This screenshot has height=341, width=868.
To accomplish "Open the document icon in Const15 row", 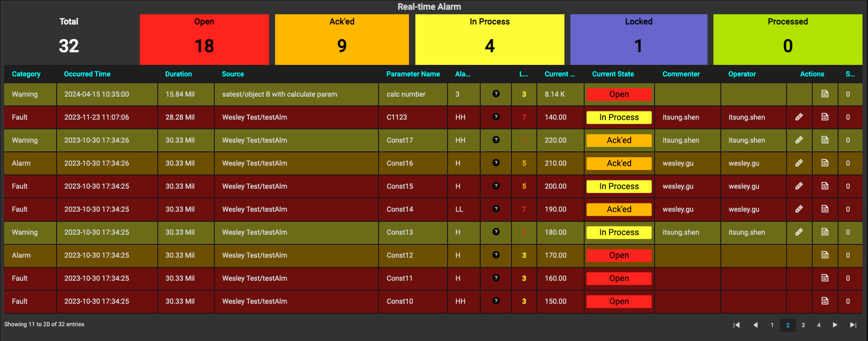I will point(825,186).
